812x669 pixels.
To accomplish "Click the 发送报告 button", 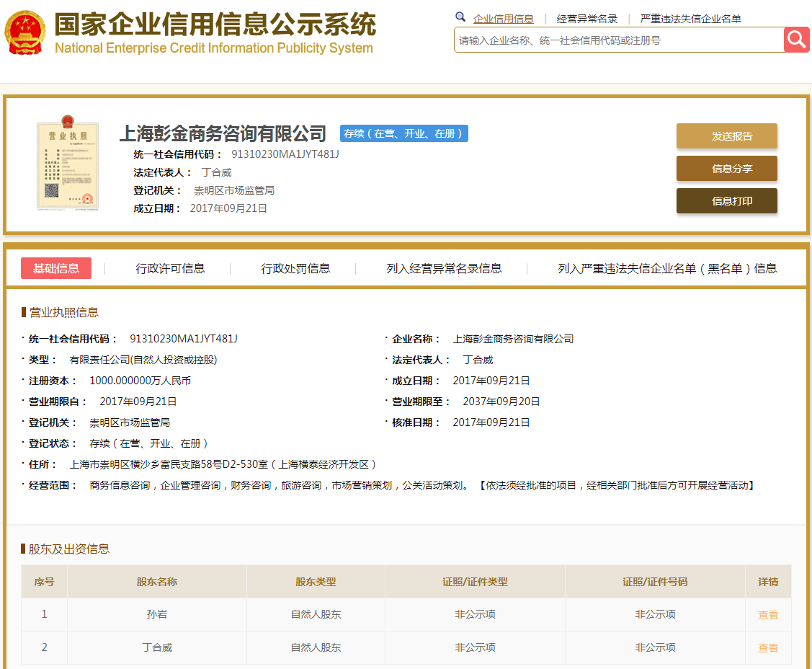I will click(x=726, y=136).
